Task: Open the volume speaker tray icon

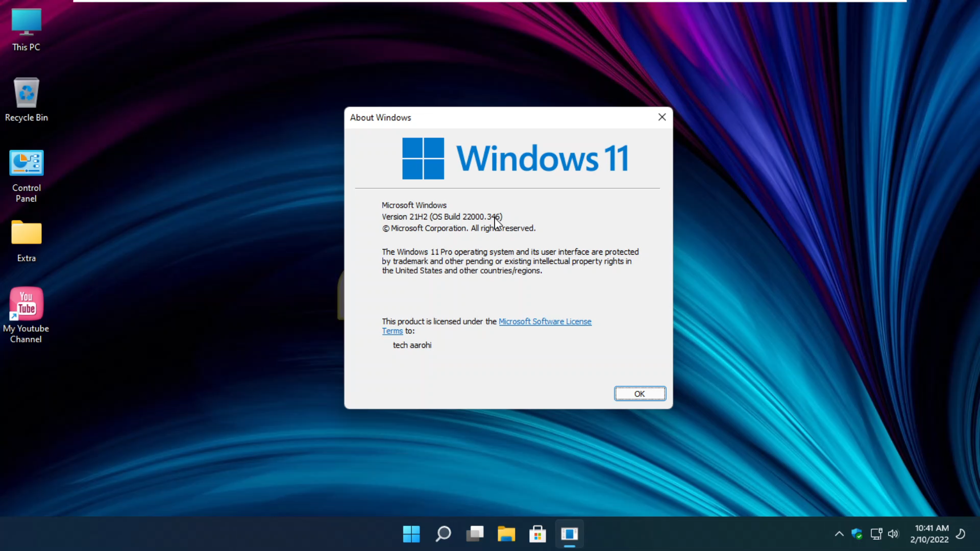Action: 893,534
